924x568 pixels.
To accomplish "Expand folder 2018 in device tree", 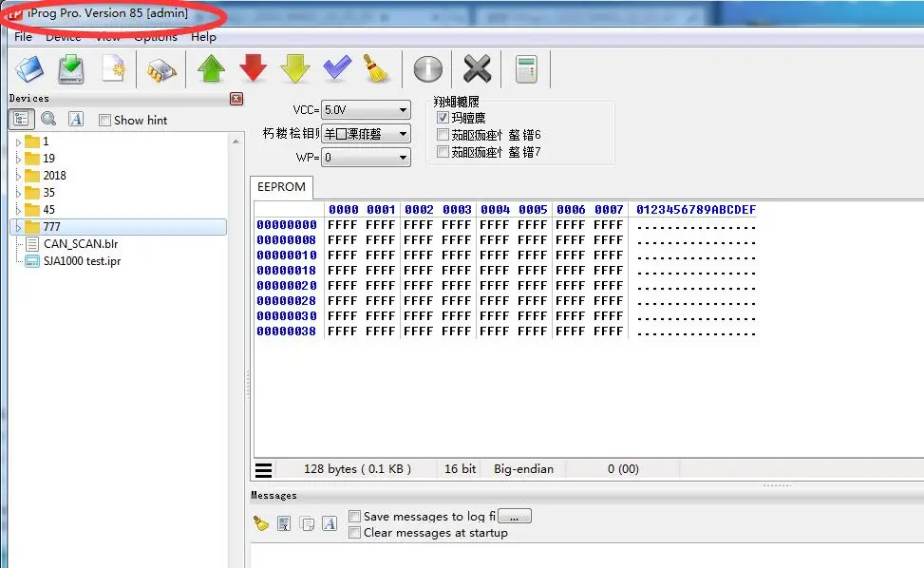I will 18,176.
